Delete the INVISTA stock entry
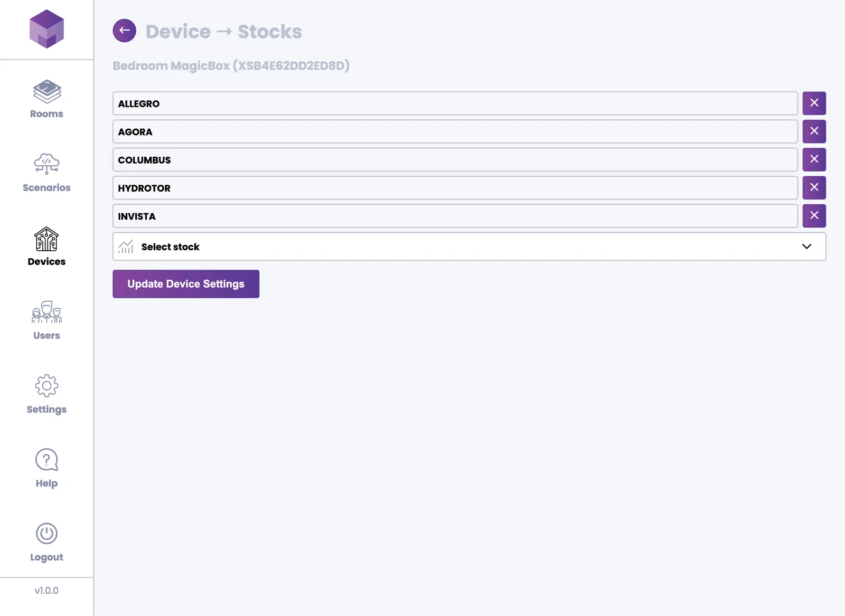 tap(814, 216)
